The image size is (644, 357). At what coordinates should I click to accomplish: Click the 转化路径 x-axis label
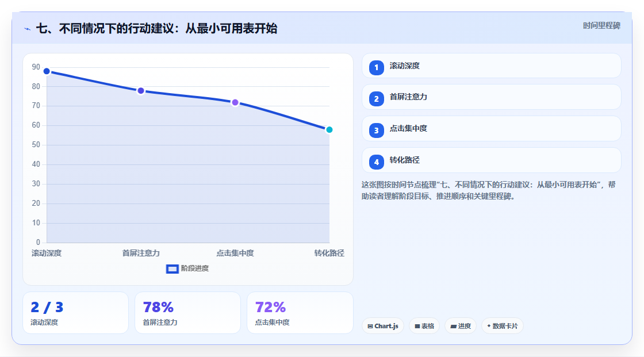coord(329,254)
